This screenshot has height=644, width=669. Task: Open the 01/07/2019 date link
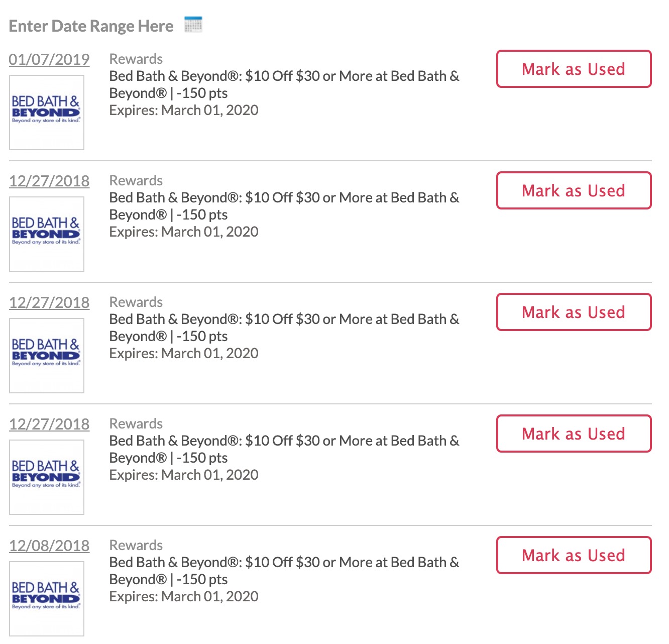[49, 59]
